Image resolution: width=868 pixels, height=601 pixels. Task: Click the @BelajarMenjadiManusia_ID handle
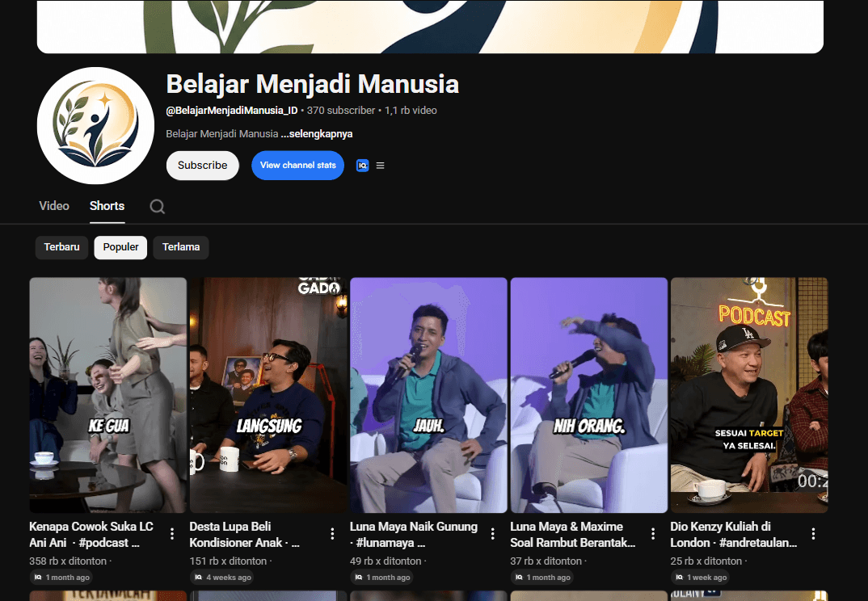point(232,111)
